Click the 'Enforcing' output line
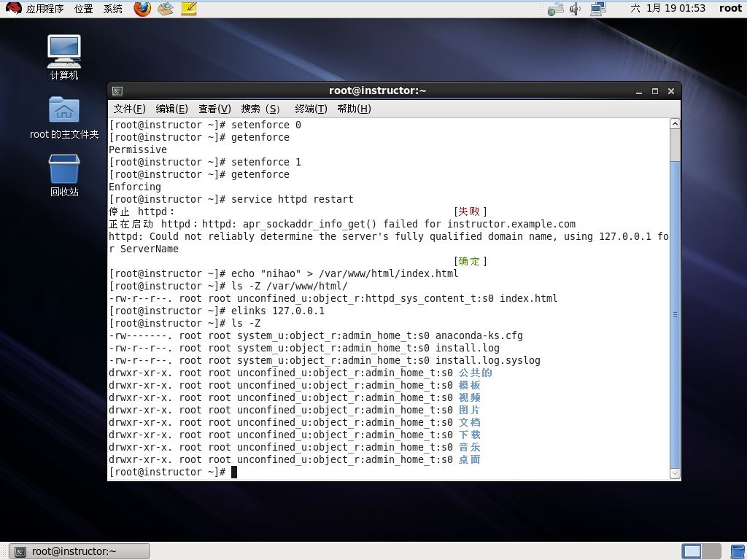747x560 pixels. [135, 187]
